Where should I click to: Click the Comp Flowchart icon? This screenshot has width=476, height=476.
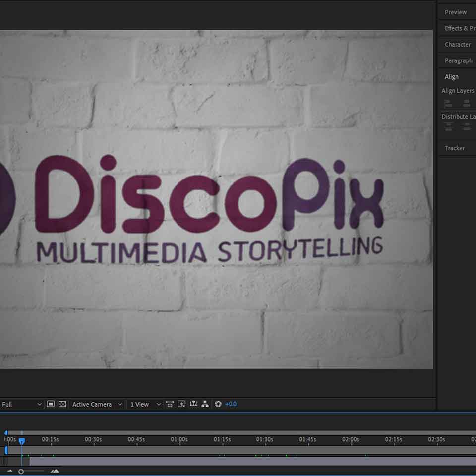(x=205, y=404)
